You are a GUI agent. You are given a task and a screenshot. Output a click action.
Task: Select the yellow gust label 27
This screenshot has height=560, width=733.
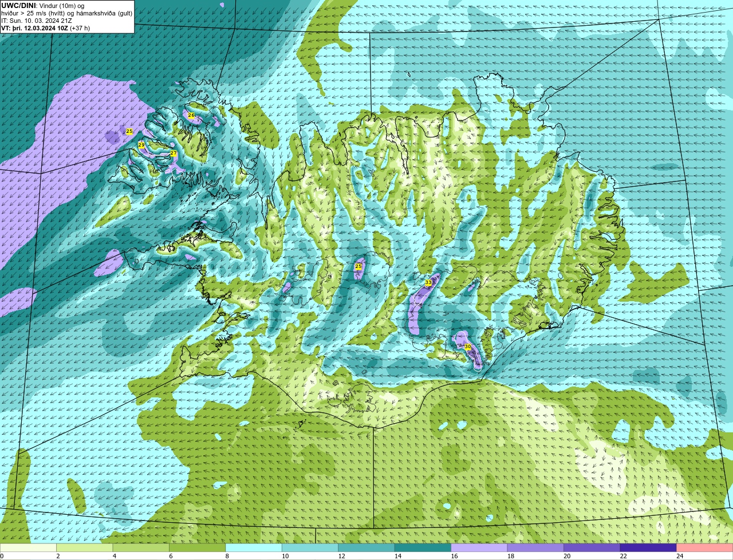click(x=174, y=153)
